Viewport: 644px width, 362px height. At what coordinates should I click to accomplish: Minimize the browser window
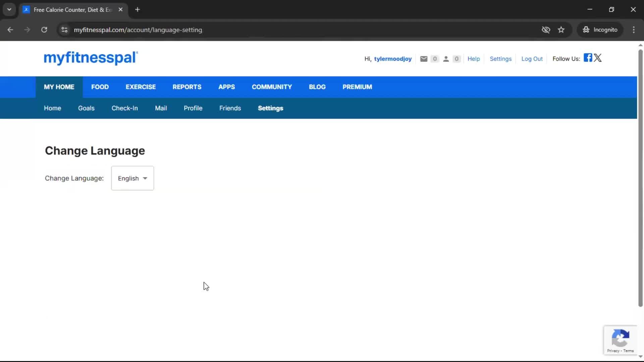[x=590, y=9]
